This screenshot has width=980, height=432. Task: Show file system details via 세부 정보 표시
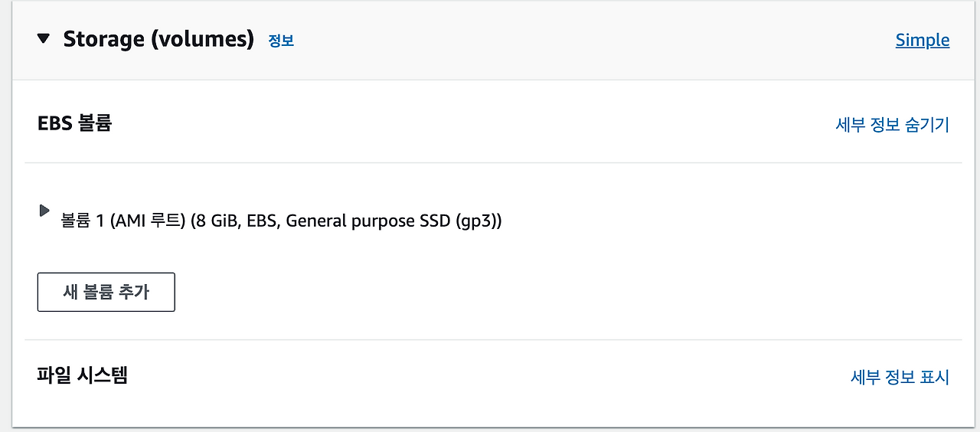coord(900,377)
